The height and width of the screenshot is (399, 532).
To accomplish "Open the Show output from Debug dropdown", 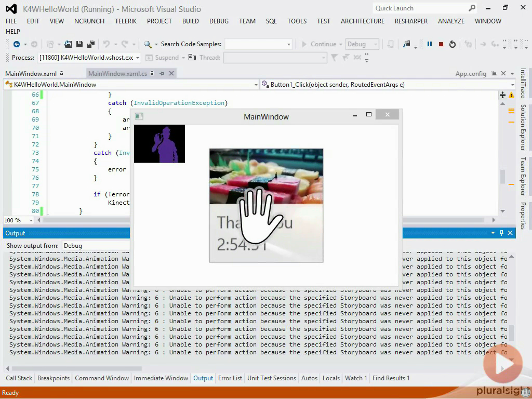I will [96, 246].
